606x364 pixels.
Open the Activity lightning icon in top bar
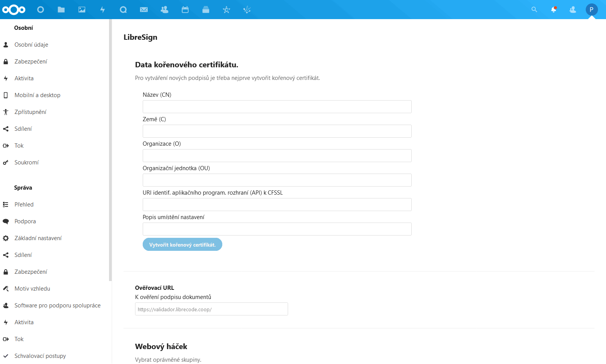(103, 10)
